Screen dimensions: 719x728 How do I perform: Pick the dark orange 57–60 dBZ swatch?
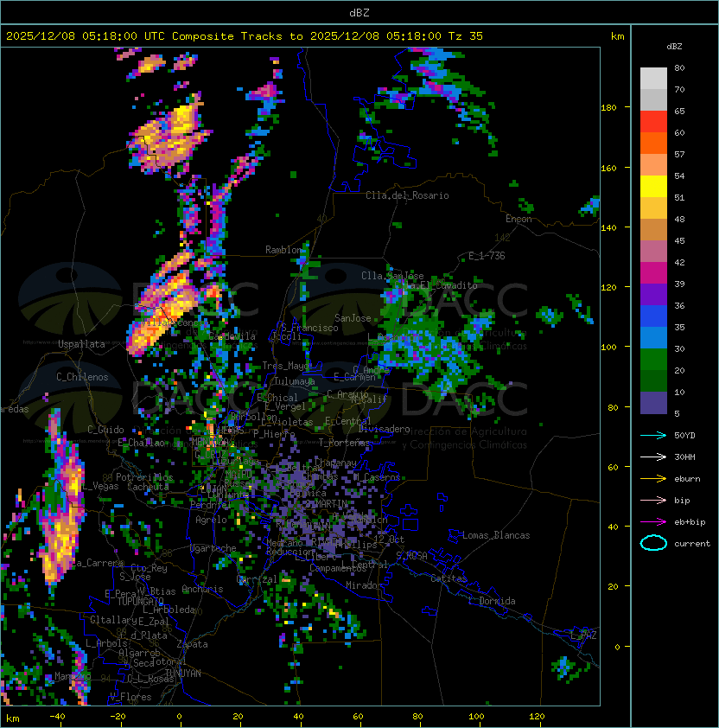pyautogui.click(x=653, y=143)
